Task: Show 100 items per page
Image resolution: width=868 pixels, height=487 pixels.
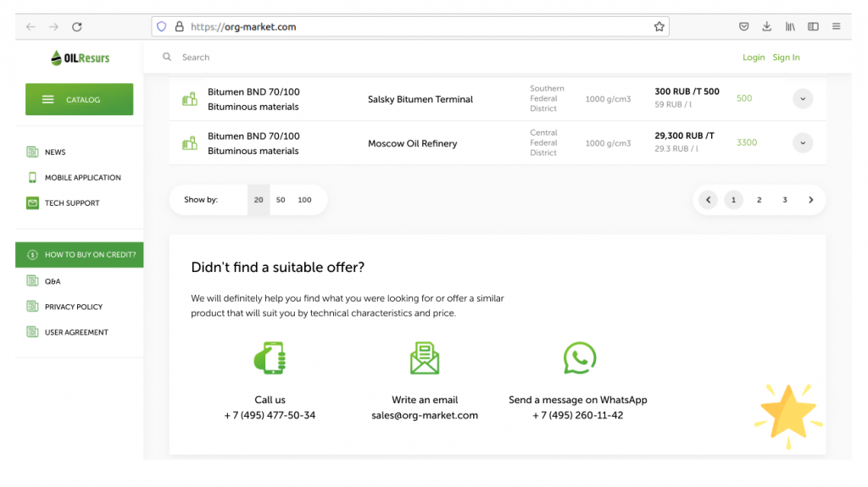Action: pos(304,200)
